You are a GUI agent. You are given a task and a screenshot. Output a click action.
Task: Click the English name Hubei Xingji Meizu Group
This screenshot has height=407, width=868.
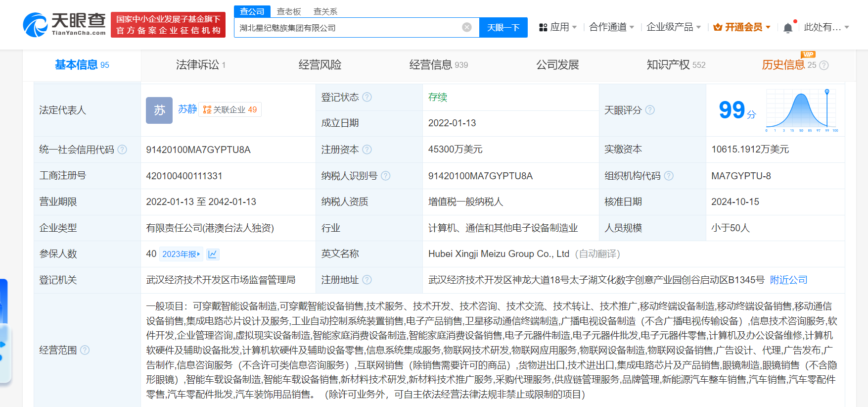[499, 254]
